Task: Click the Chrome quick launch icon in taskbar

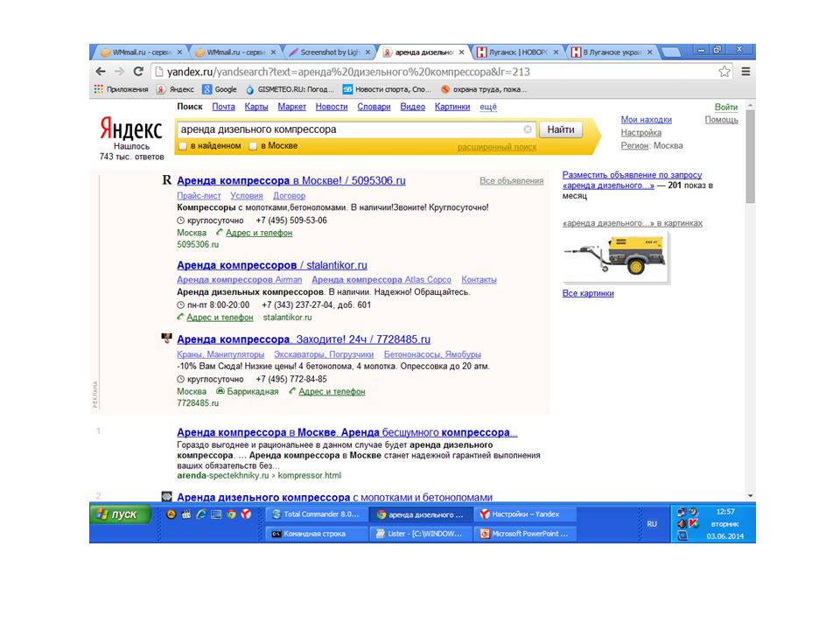Action: [231, 514]
